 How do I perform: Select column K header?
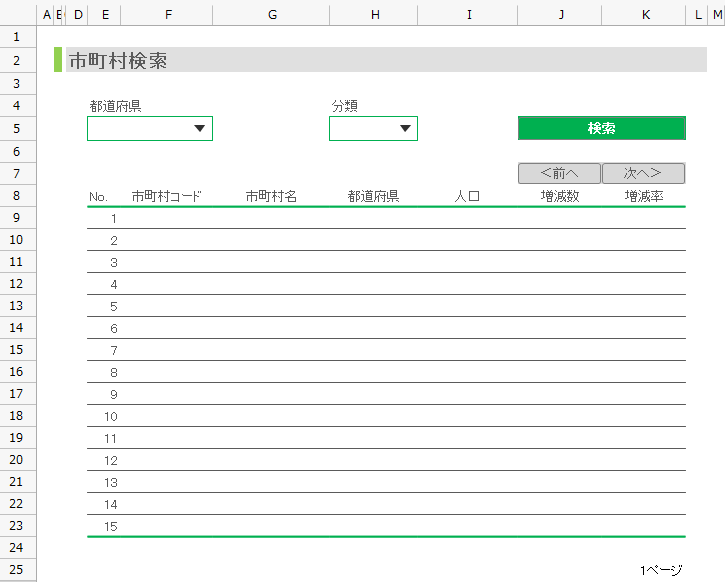pyautogui.click(x=645, y=14)
